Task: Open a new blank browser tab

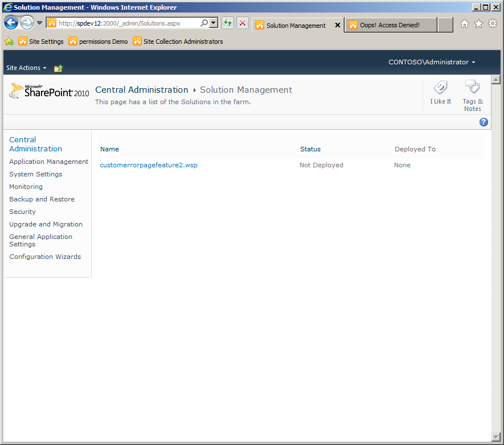Action: [x=445, y=25]
